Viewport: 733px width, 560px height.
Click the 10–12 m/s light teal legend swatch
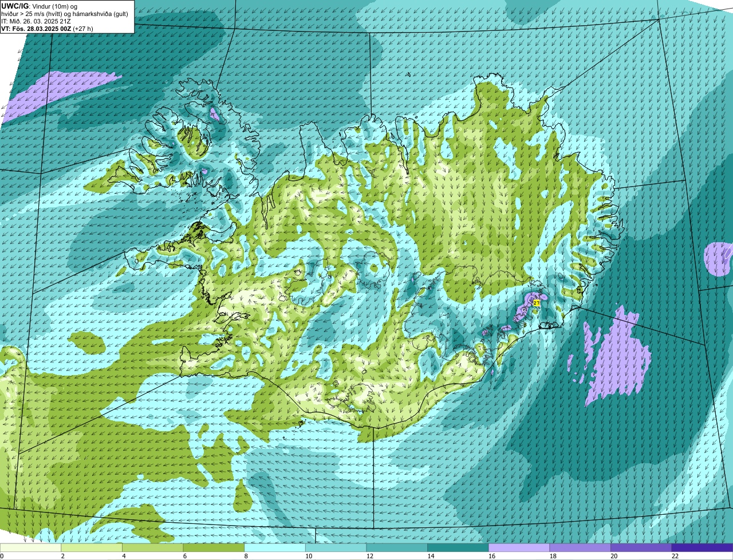click(336, 547)
